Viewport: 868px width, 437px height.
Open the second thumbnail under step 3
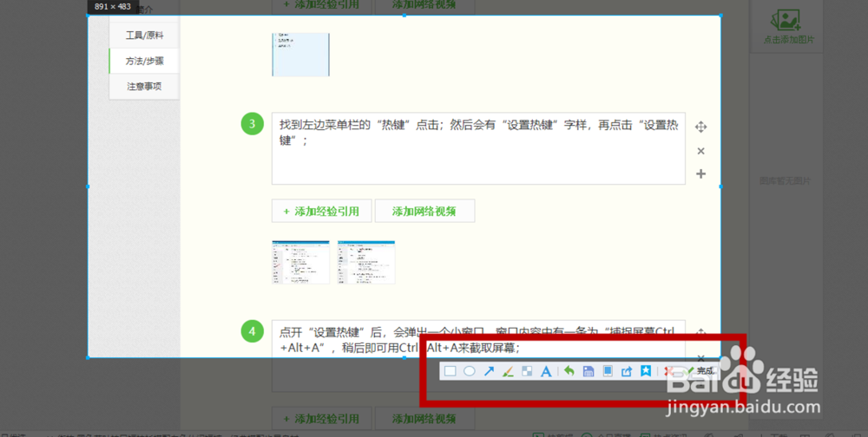366,262
